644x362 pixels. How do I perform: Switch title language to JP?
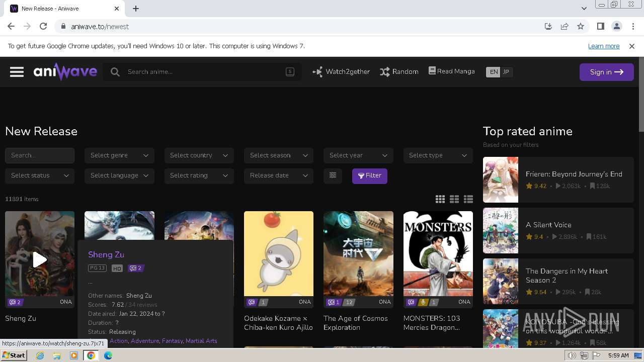506,72
